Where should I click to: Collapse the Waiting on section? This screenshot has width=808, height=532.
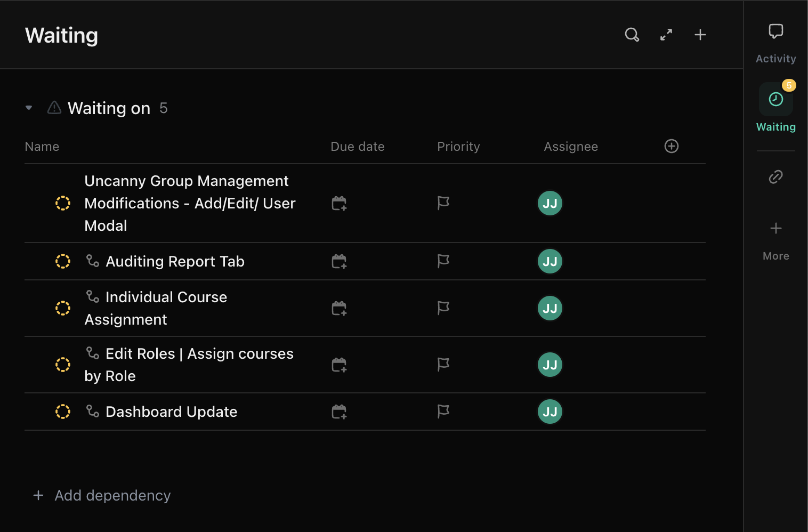[x=29, y=108]
